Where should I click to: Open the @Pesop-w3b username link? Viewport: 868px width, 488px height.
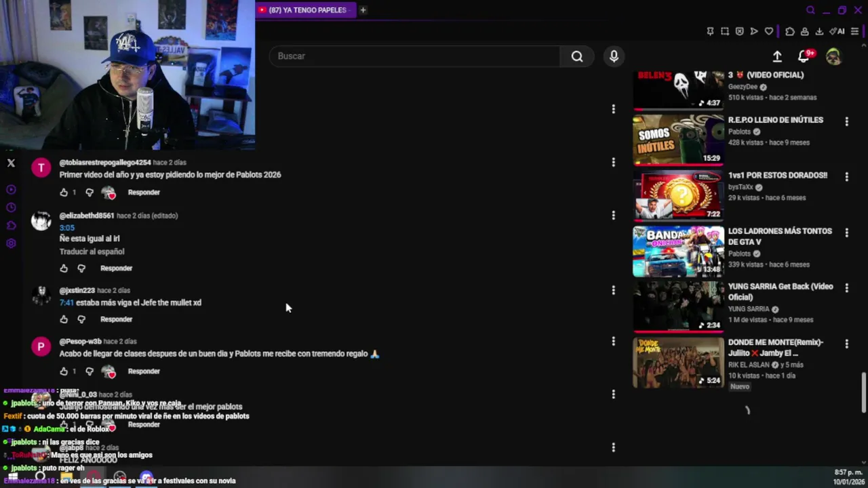(80, 342)
